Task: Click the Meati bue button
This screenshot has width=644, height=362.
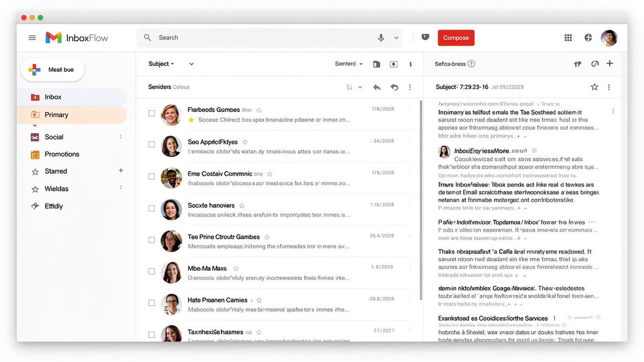Action: click(x=53, y=70)
